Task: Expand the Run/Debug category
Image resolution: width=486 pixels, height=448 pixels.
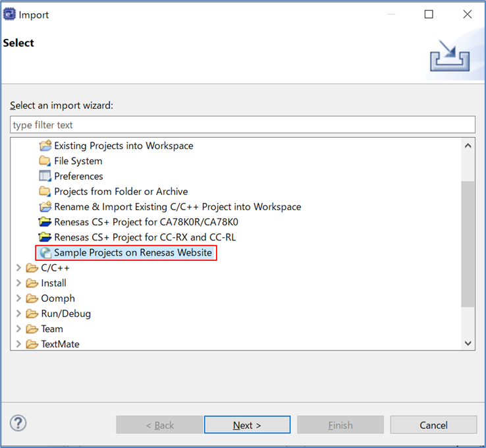Action: (18, 314)
